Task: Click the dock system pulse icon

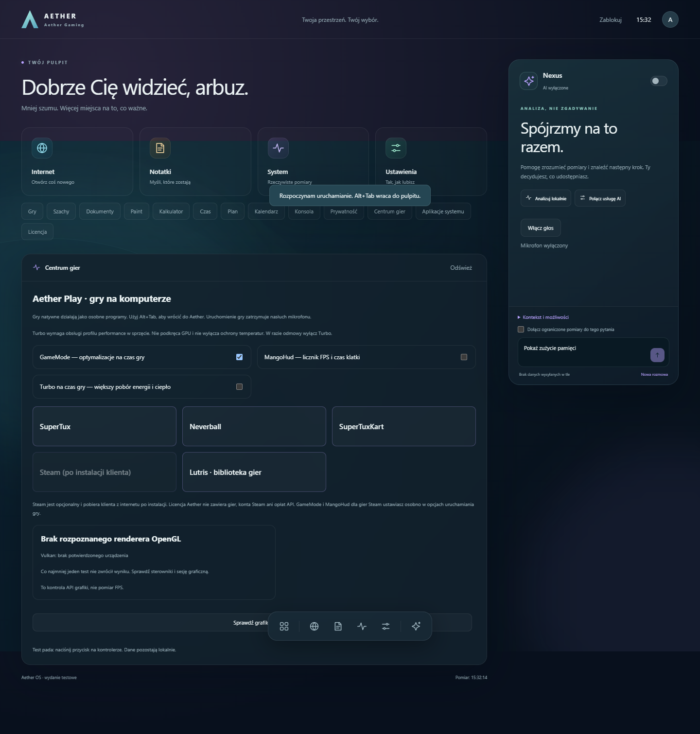Action: [362, 626]
